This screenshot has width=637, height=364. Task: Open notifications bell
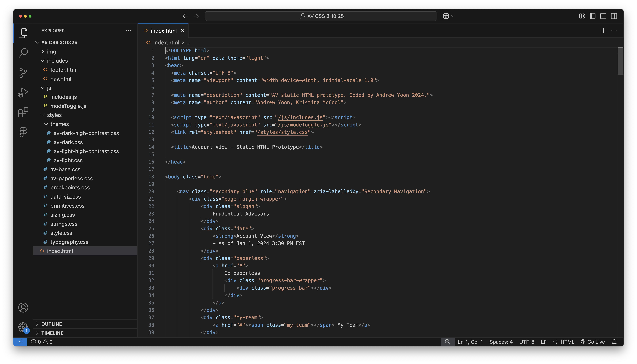coord(614,342)
